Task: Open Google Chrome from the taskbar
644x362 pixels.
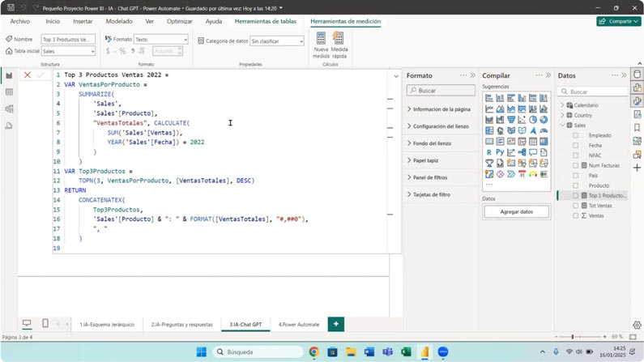Action: (x=313, y=352)
